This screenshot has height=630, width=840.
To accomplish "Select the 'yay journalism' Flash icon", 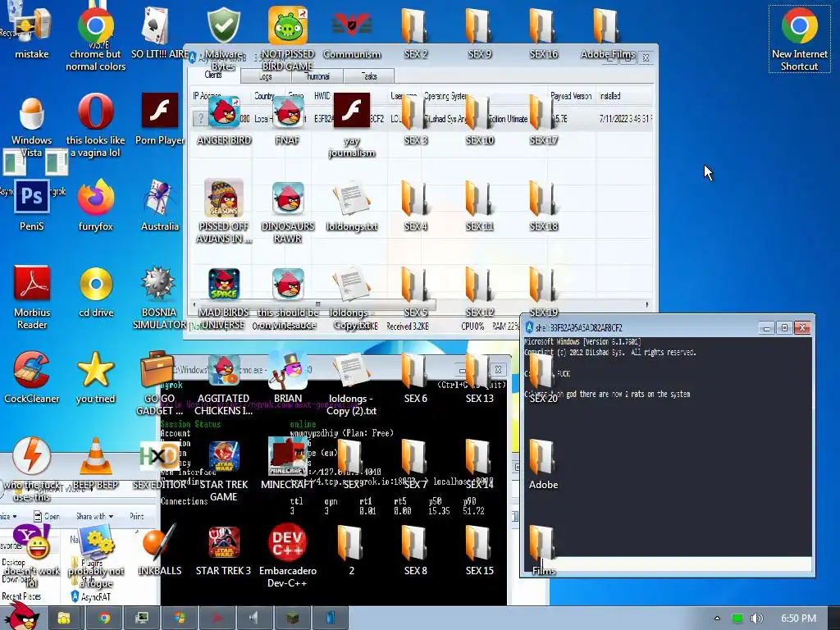I will click(351, 111).
